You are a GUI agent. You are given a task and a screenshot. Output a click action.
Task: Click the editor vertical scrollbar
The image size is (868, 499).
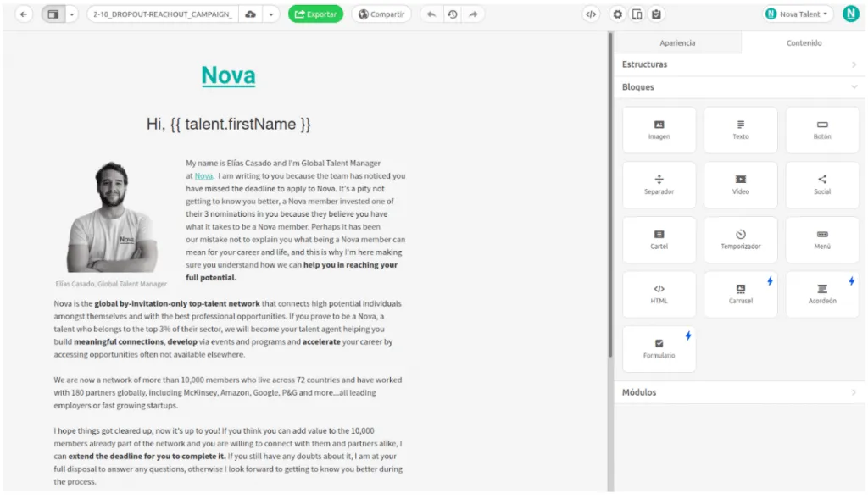coord(610,194)
